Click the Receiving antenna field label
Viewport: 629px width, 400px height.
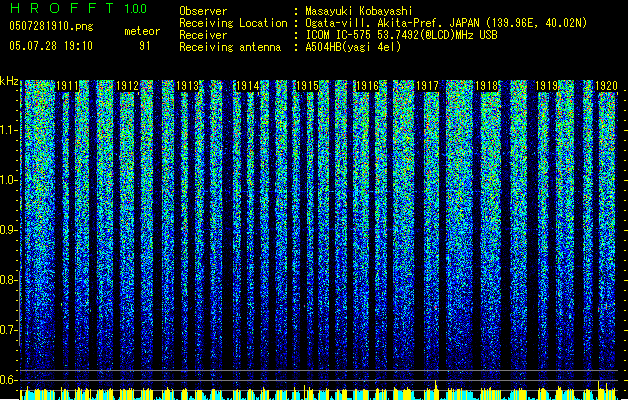(x=230, y=47)
